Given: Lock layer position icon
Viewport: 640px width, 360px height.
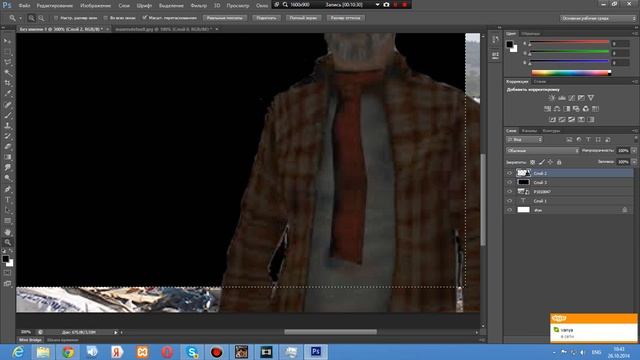Looking at the screenshot, I should coord(550,162).
